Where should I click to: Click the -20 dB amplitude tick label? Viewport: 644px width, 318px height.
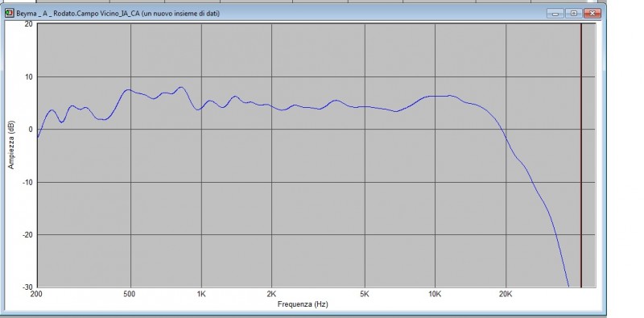[28, 234]
